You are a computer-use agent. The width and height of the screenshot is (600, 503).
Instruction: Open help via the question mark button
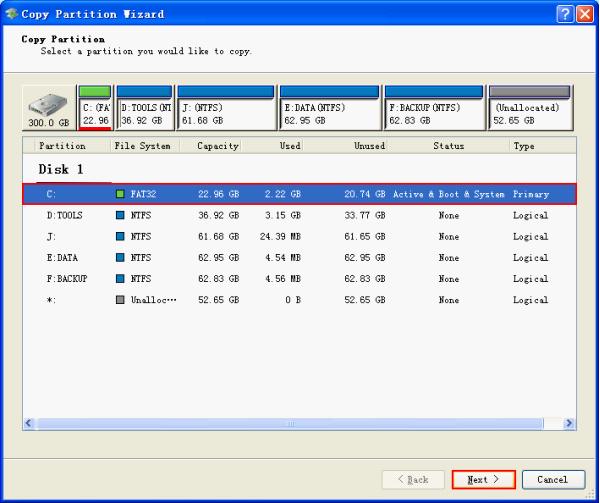coord(565,14)
